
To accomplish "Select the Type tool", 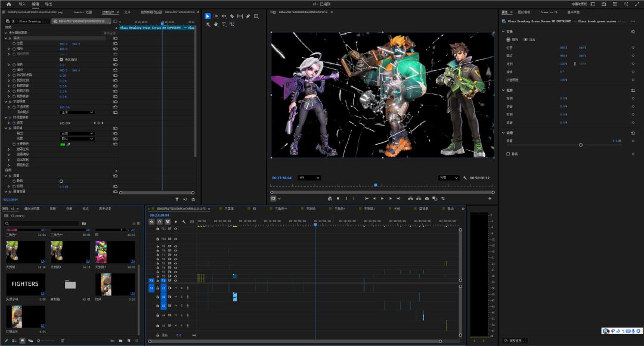I will [224, 24].
